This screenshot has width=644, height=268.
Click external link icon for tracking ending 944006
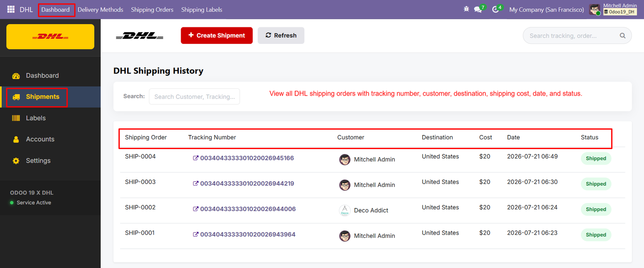[196, 209]
